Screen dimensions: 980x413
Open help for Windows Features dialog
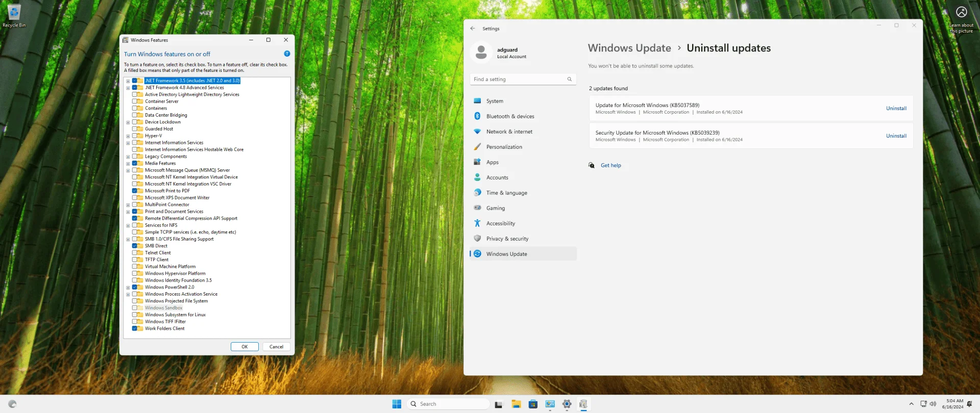tap(287, 54)
